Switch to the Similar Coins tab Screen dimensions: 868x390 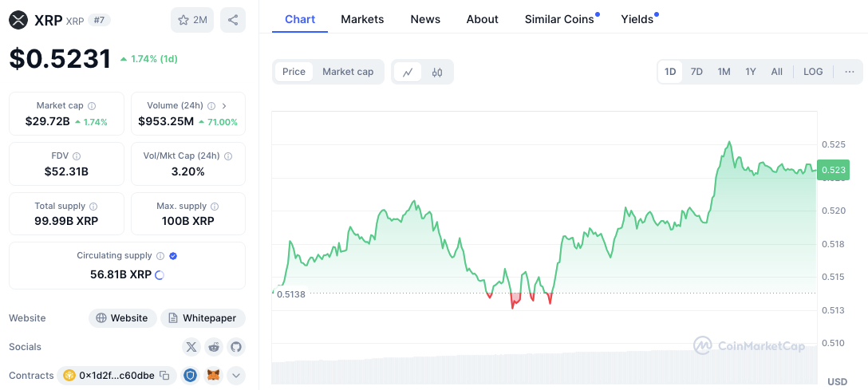pyautogui.click(x=559, y=19)
